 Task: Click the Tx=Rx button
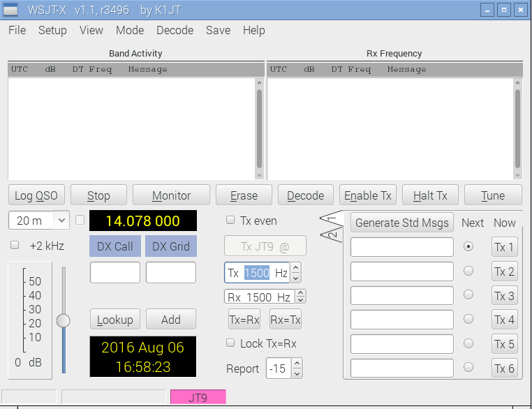tap(244, 320)
